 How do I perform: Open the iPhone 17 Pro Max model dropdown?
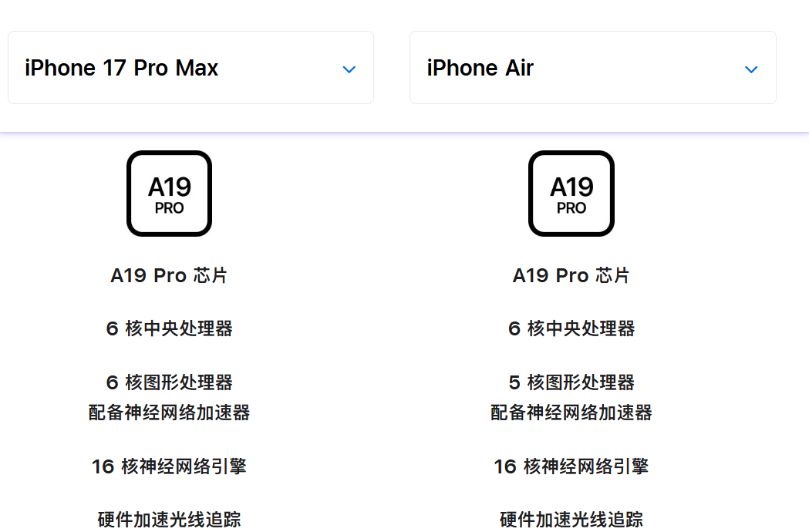190,68
